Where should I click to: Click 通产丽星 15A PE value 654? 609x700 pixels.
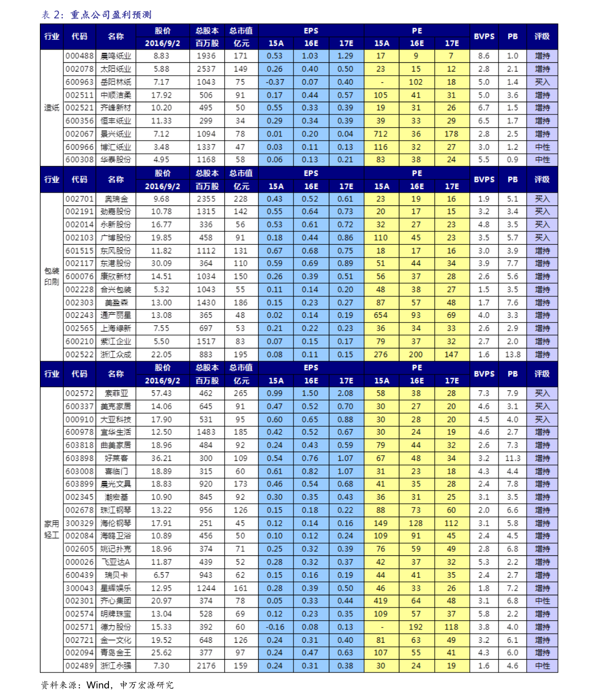point(381,315)
